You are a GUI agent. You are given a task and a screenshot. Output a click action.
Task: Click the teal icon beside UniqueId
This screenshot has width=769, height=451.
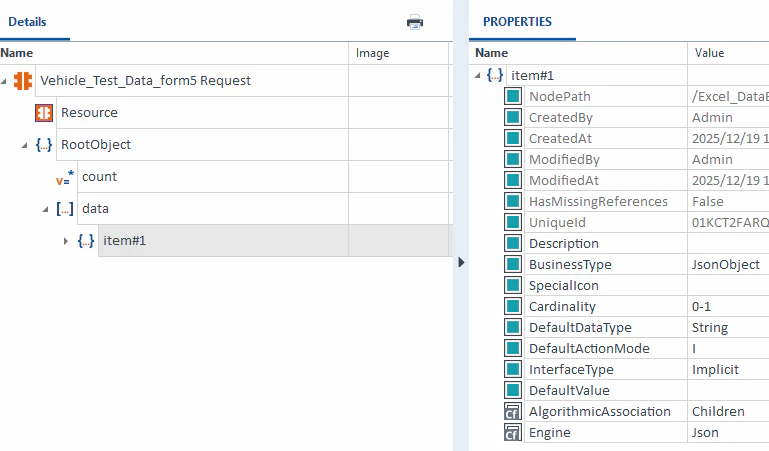(513, 222)
